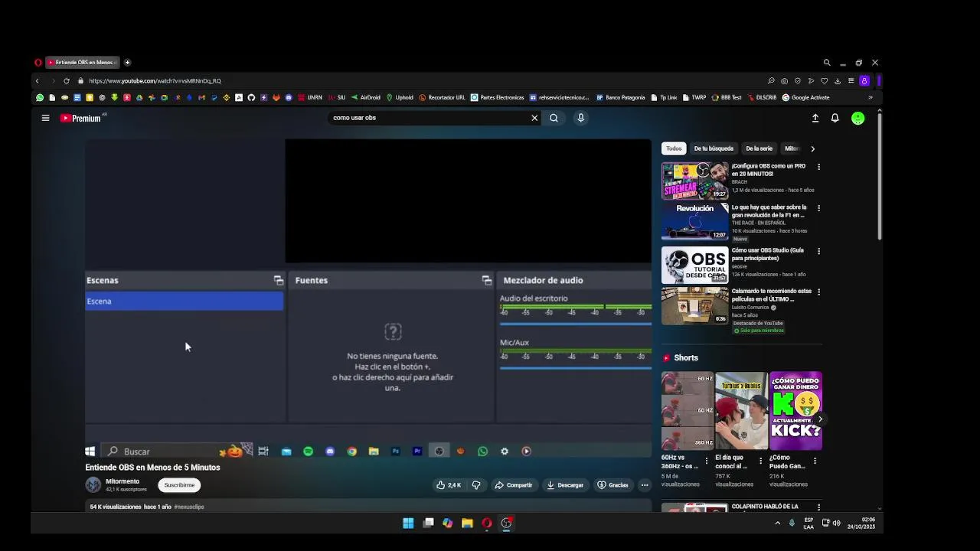Open the Revolución F1 video thumbnail

tap(695, 222)
